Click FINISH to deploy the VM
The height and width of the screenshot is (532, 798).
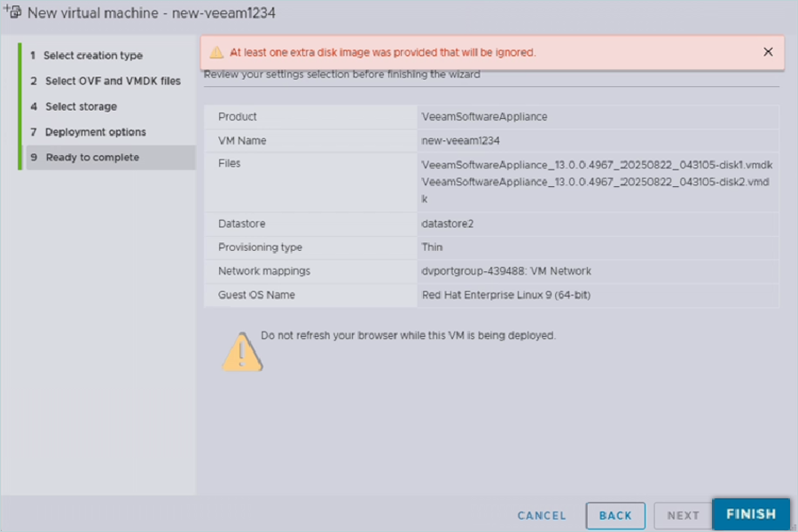pyautogui.click(x=751, y=514)
